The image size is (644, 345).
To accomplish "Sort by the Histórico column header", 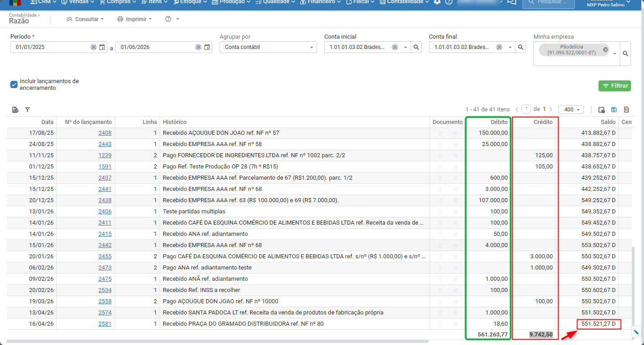I will (x=174, y=122).
